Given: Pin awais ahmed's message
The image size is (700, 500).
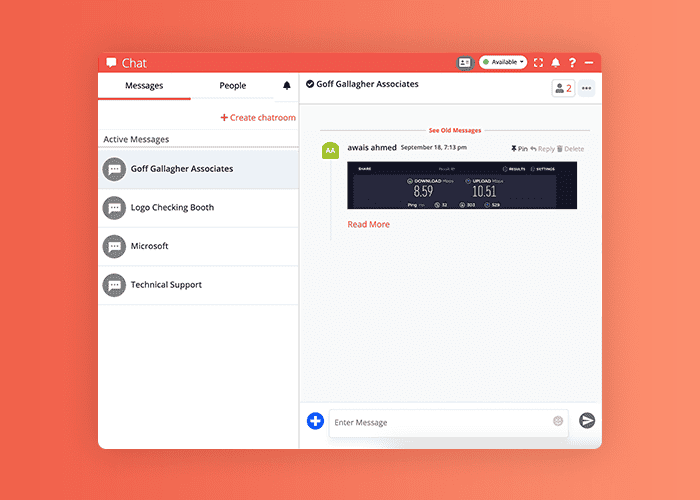Looking at the screenshot, I should (x=519, y=149).
